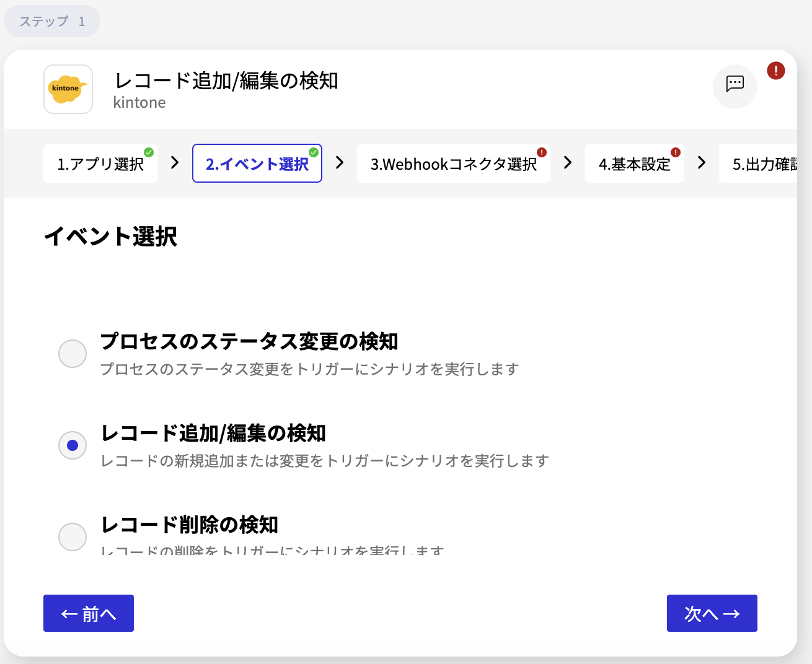
Task: Go back using the 前へ button
Action: [x=88, y=613]
